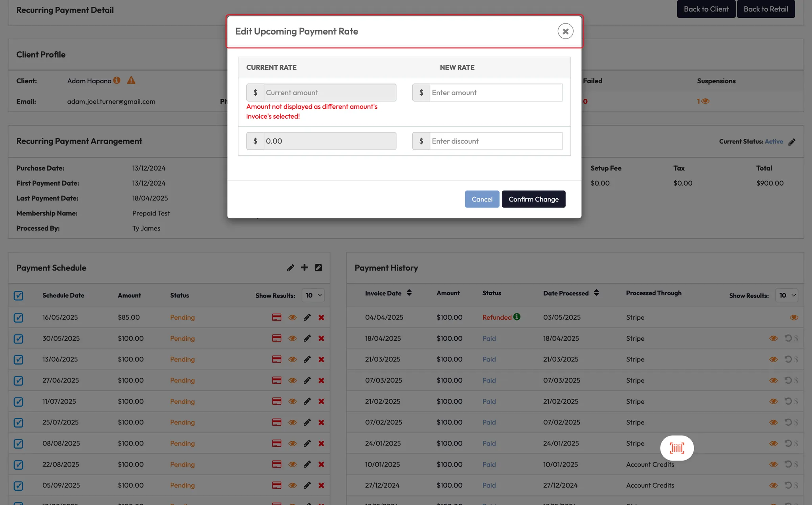Screen dimensions: 812x505
Task: Click the pencil icon in Payment Schedule header
Action: click(x=290, y=268)
